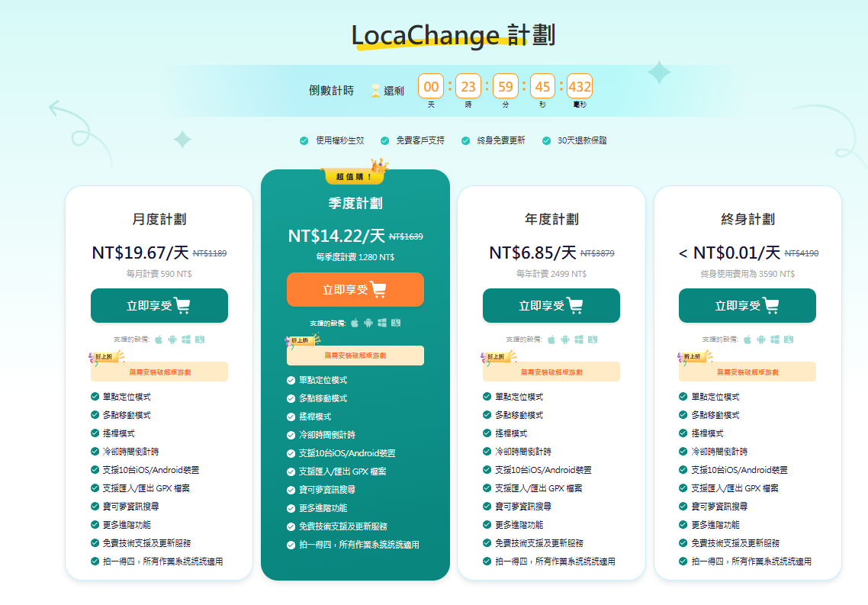868x605 pixels.
Task: Click the check icon beside 30天退款保證
Action: 546,140
